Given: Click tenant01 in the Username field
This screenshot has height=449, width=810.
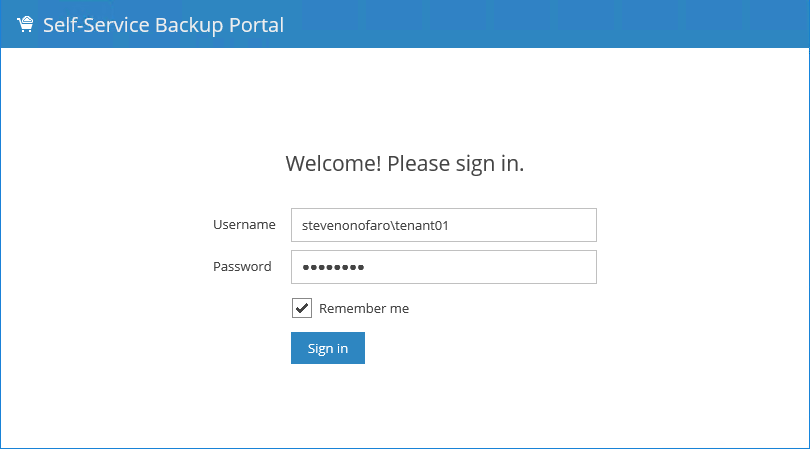Looking at the screenshot, I should click(422, 225).
